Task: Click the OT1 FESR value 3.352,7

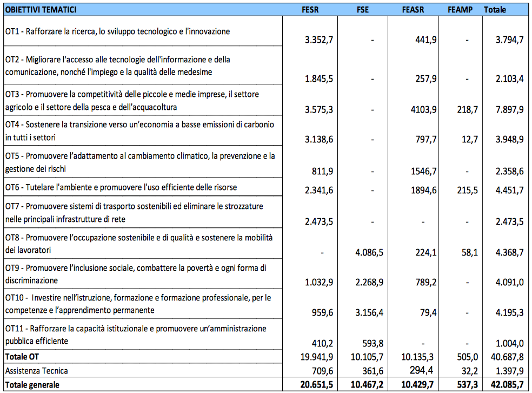Action: tap(319, 40)
